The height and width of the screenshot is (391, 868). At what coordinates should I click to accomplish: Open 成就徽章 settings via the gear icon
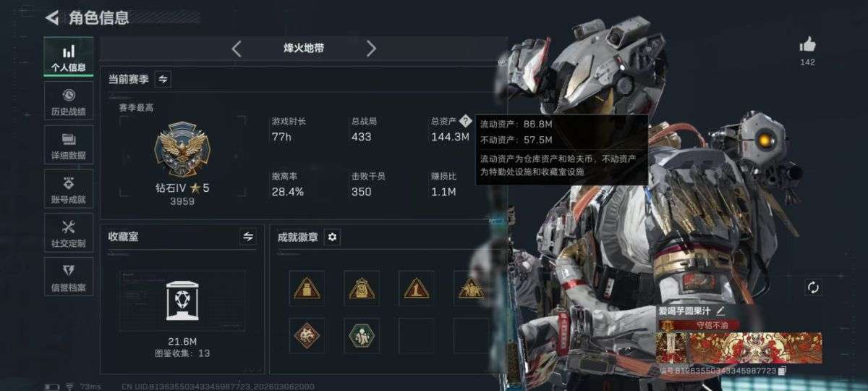click(x=333, y=237)
